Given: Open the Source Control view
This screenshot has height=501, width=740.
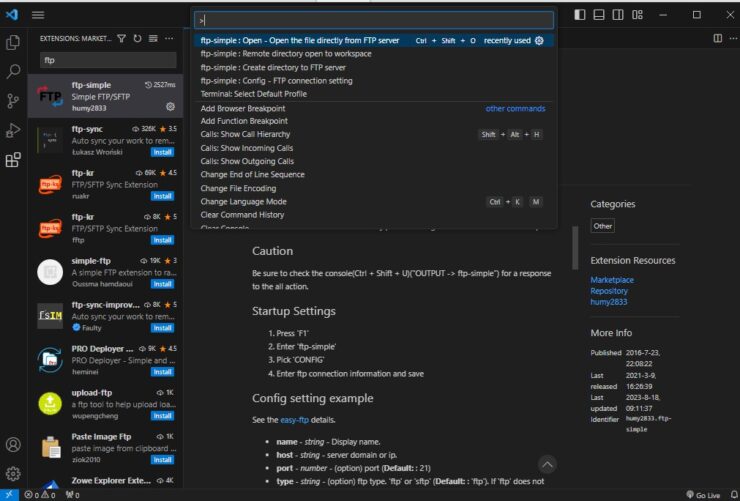Looking at the screenshot, I should pyautogui.click(x=13, y=100).
